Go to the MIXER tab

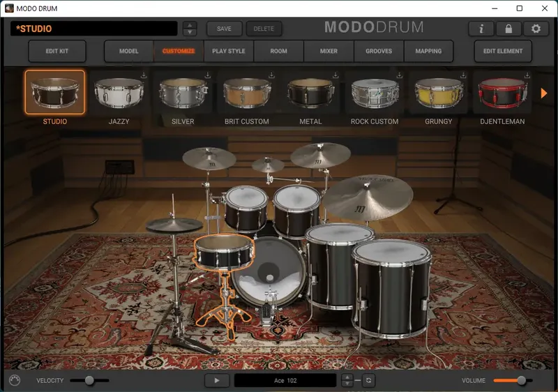[x=329, y=51]
